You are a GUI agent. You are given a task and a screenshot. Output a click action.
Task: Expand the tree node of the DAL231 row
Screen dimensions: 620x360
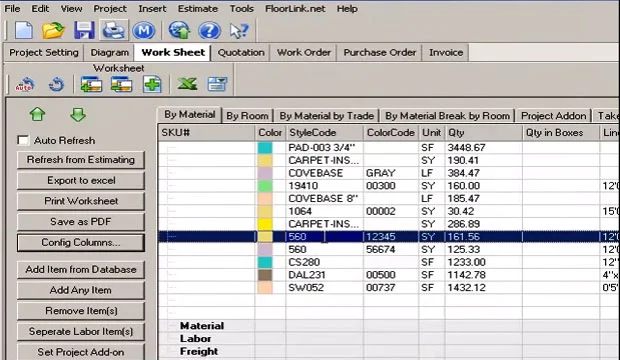[x=171, y=275]
